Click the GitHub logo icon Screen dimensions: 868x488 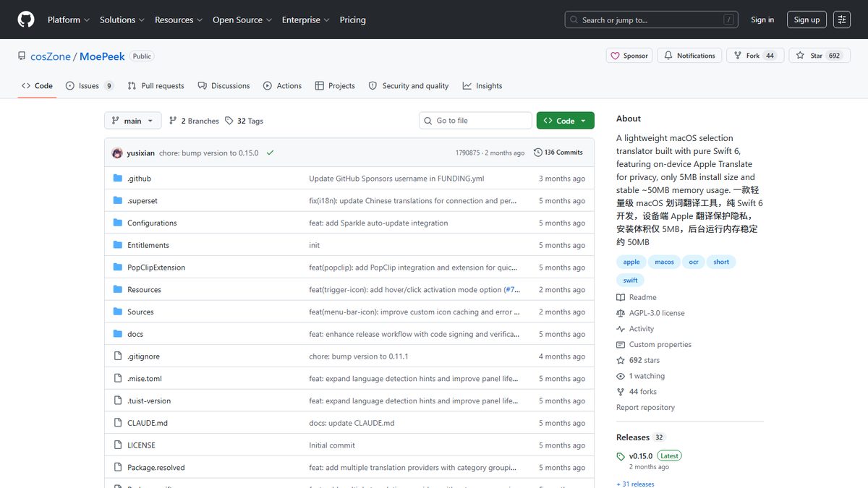coord(26,20)
